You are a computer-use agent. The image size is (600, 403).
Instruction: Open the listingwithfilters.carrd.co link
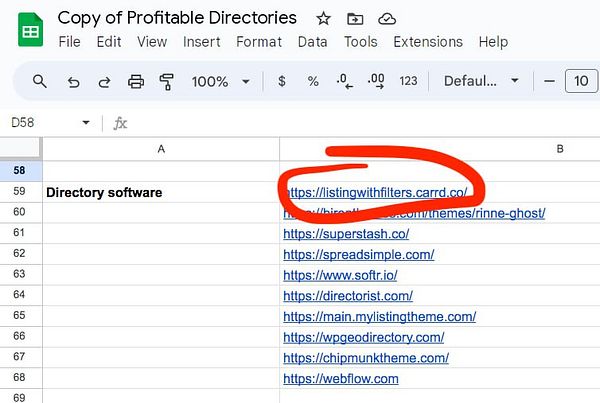tap(375, 193)
